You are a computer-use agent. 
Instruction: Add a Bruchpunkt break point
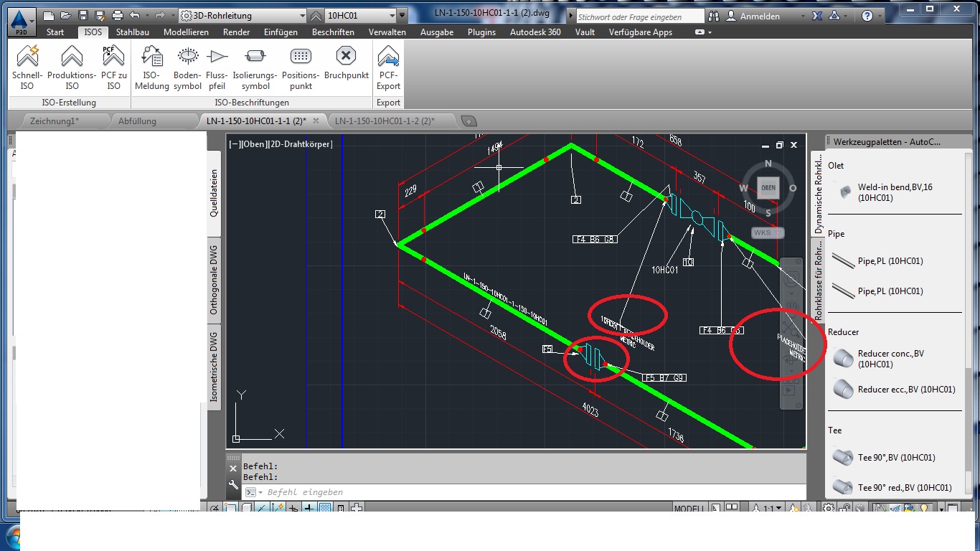click(347, 63)
